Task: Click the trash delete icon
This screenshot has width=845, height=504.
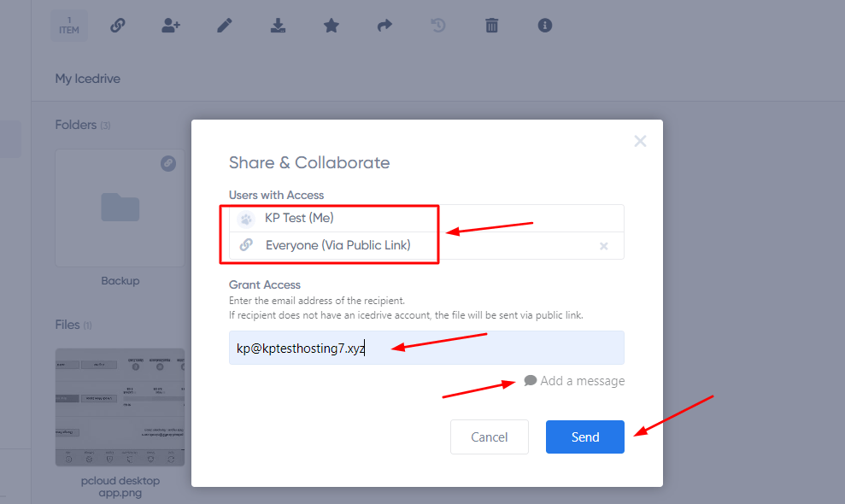Action: pyautogui.click(x=491, y=26)
